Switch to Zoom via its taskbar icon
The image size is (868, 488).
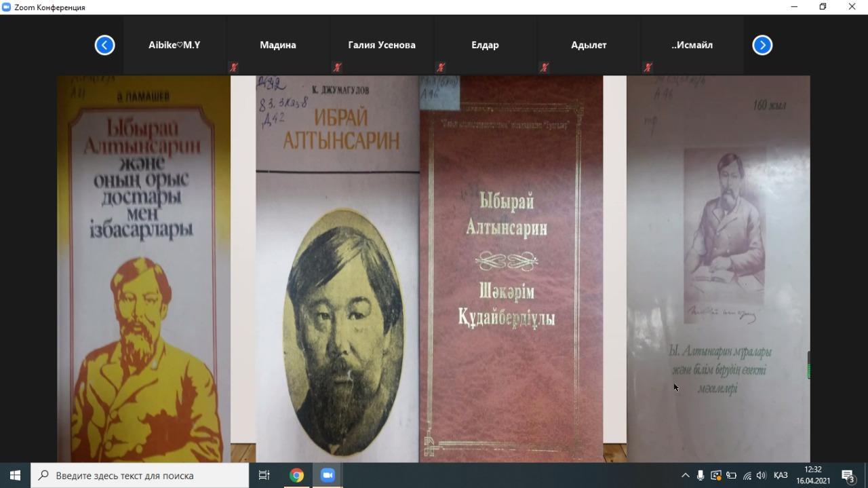tap(328, 475)
